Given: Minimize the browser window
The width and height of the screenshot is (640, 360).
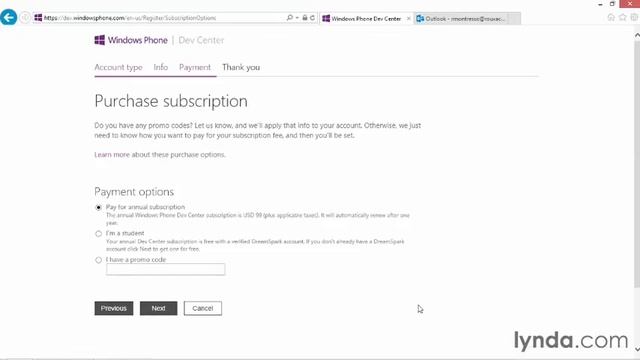Looking at the screenshot, I should (600, 4).
